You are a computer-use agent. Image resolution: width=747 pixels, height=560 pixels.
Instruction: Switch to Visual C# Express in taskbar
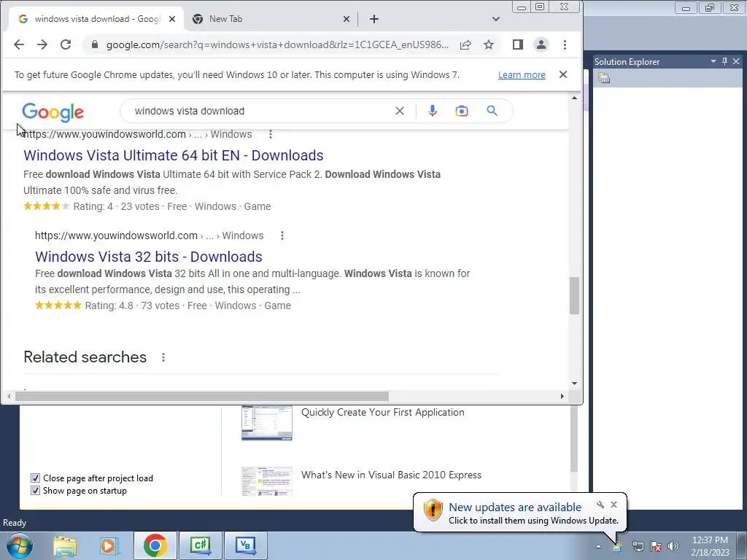[x=200, y=545]
